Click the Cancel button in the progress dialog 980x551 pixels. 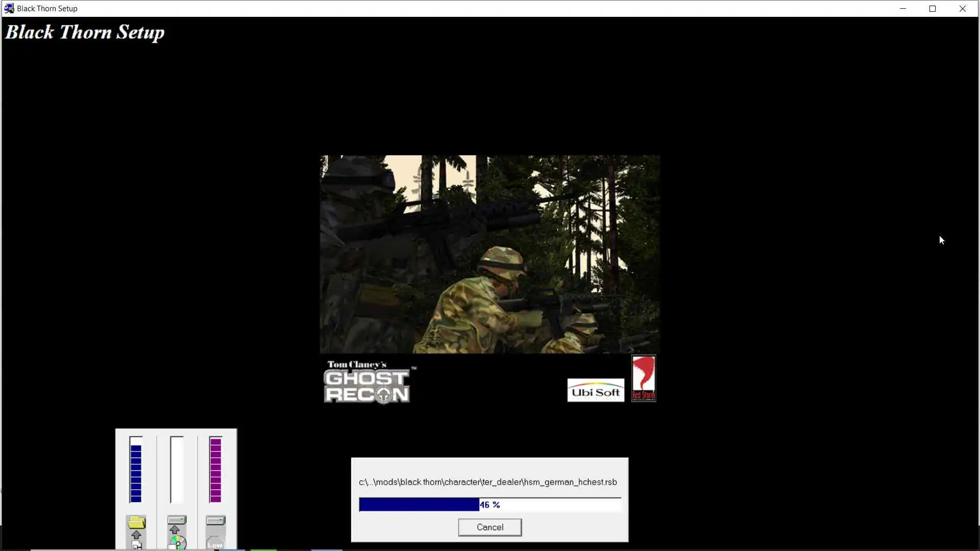click(489, 527)
